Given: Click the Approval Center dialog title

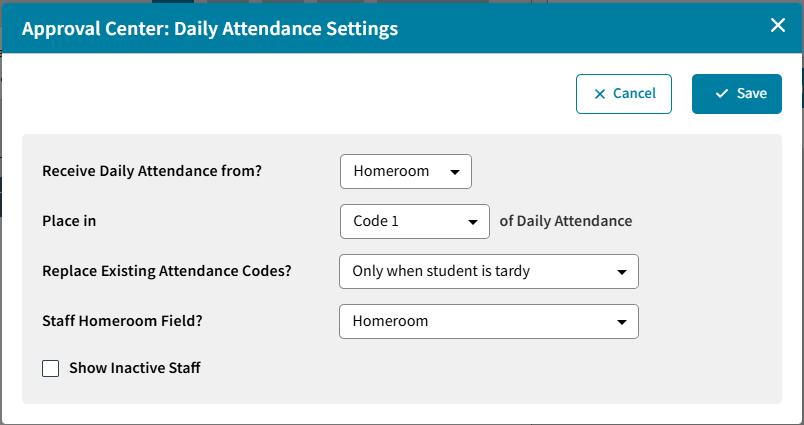Looking at the screenshot, I should click(210, 29).
